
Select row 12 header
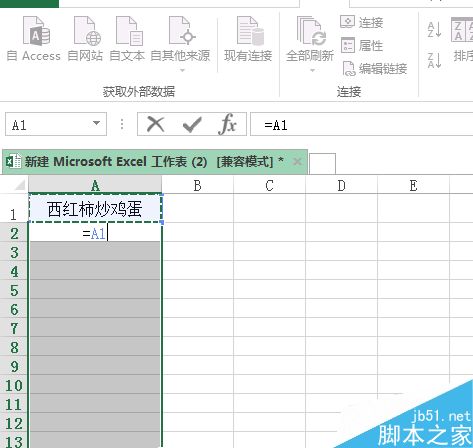click(14, 423)
